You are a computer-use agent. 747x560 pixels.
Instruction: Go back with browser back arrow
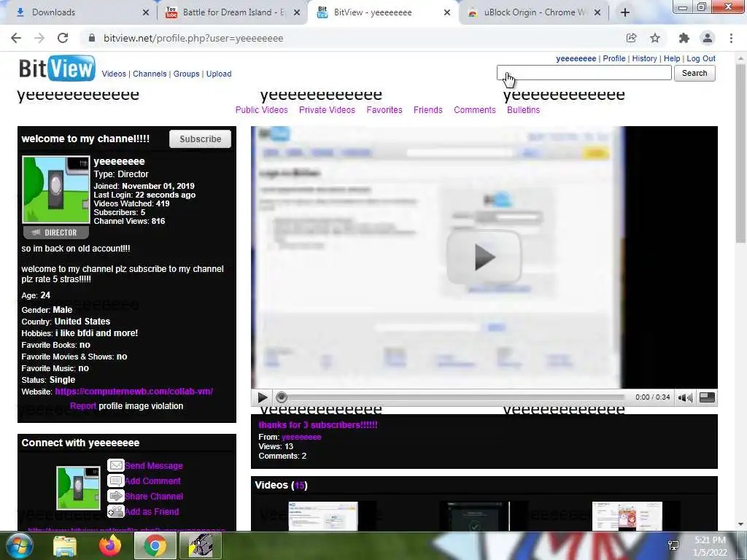[16, 38]
